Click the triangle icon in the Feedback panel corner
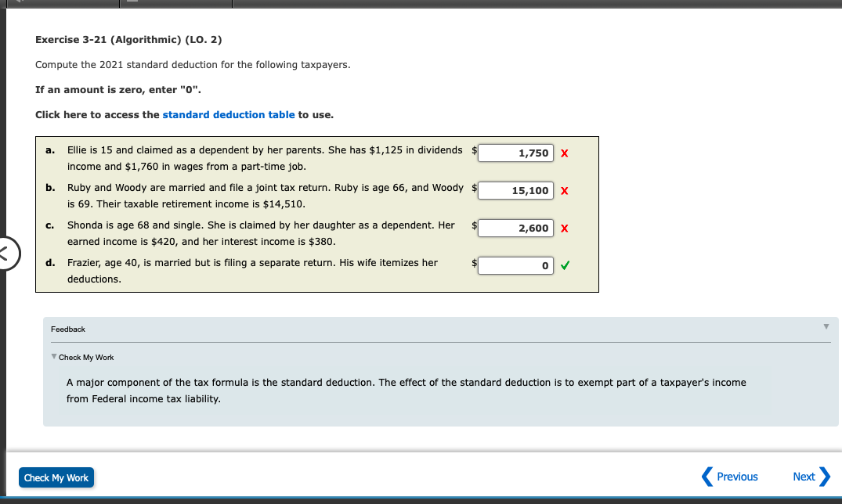Screen dimensions: 842x504 tap(826, 327)
